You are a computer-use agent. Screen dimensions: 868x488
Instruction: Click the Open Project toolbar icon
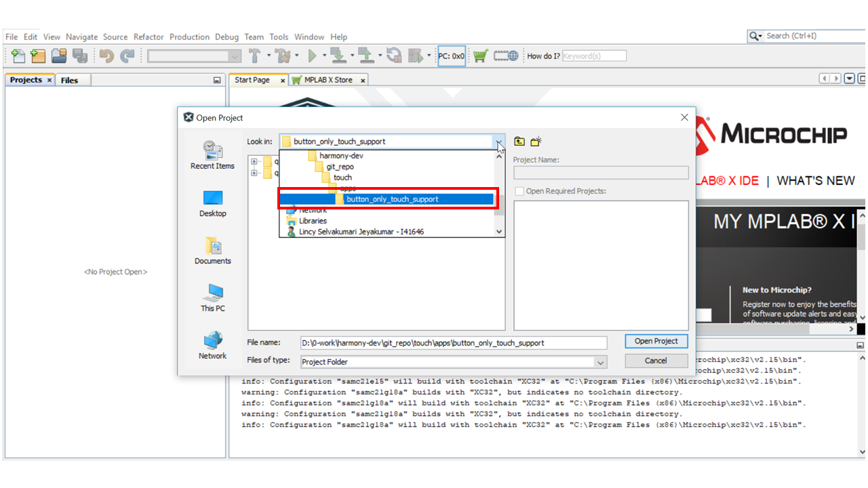(x=59, y=56)
